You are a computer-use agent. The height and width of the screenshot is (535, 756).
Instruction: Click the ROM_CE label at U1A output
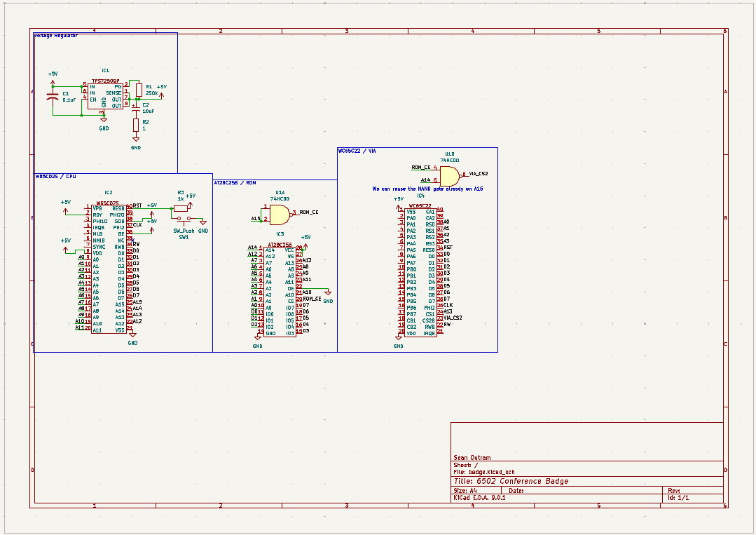point(309,212)
